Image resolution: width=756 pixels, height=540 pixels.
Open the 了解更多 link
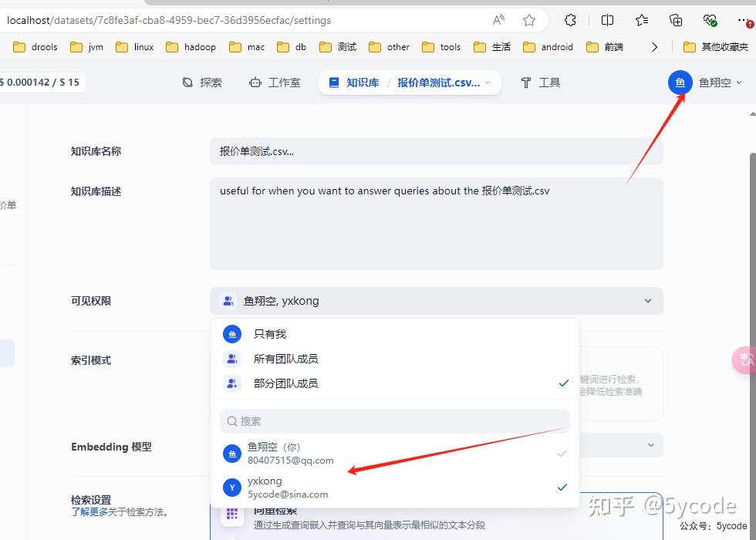(x=89, y=512)
